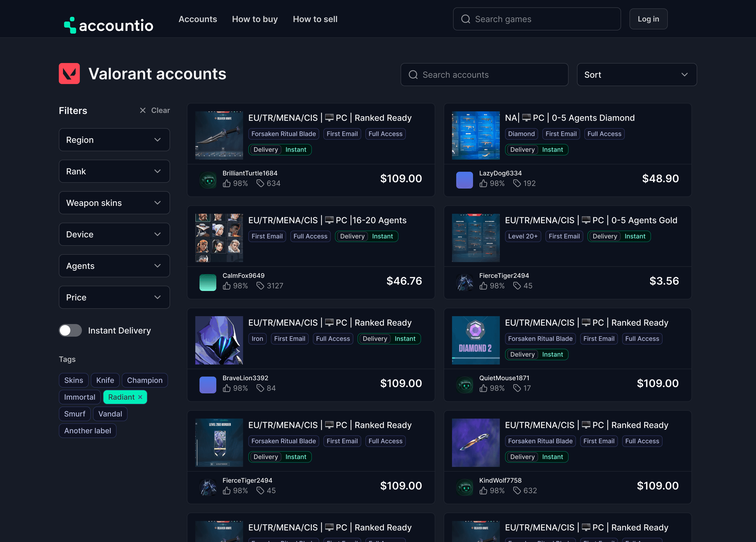Open the 0-5 Agents Gold listing title
756x542 pixels.
[x=591, y=220]
